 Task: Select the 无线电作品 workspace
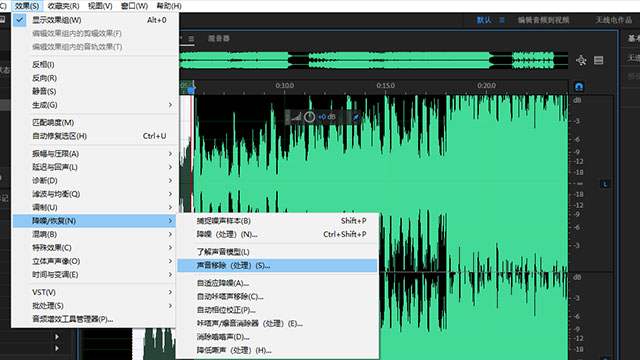[613, 20]
